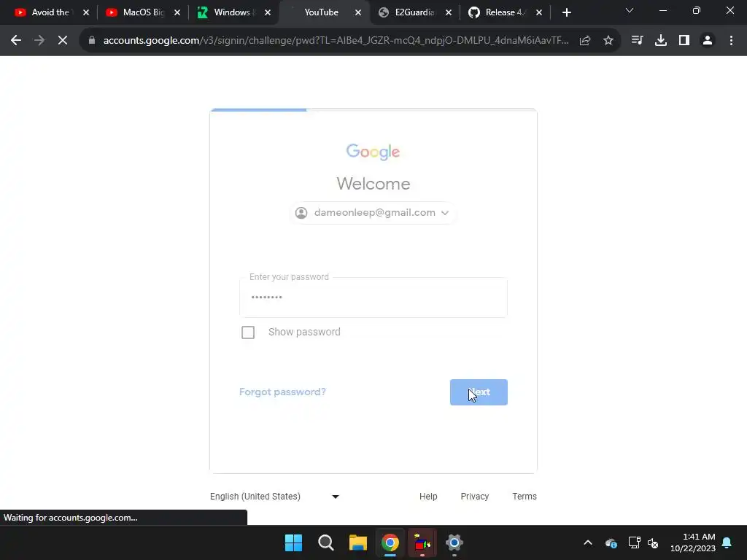Click the muted volume tray icon

tap(653, 542)
